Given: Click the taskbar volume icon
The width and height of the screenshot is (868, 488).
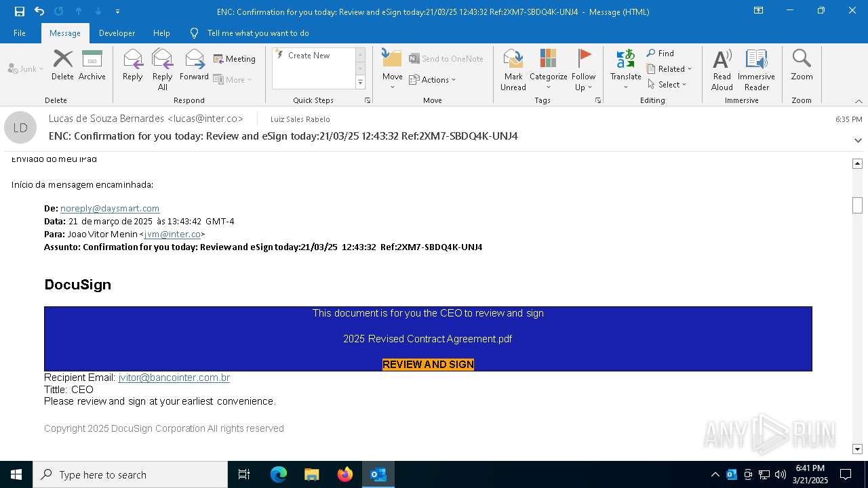Looking at the screenshot, I should 781,474.
